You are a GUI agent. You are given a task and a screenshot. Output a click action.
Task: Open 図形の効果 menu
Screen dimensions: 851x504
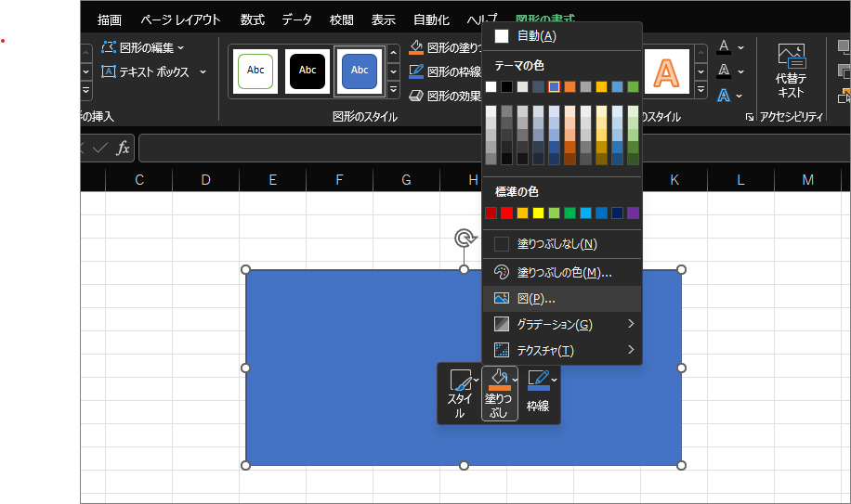coord(445,96)
